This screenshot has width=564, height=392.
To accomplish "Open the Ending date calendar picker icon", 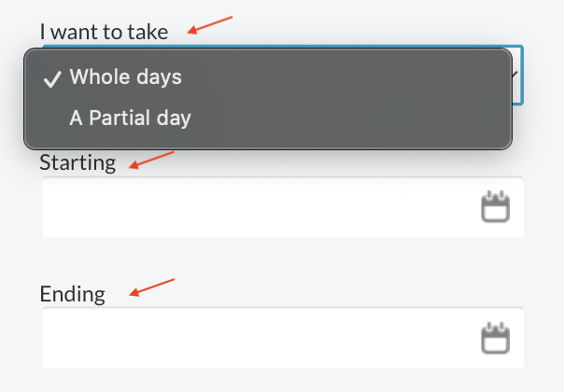I will [495, 337].
